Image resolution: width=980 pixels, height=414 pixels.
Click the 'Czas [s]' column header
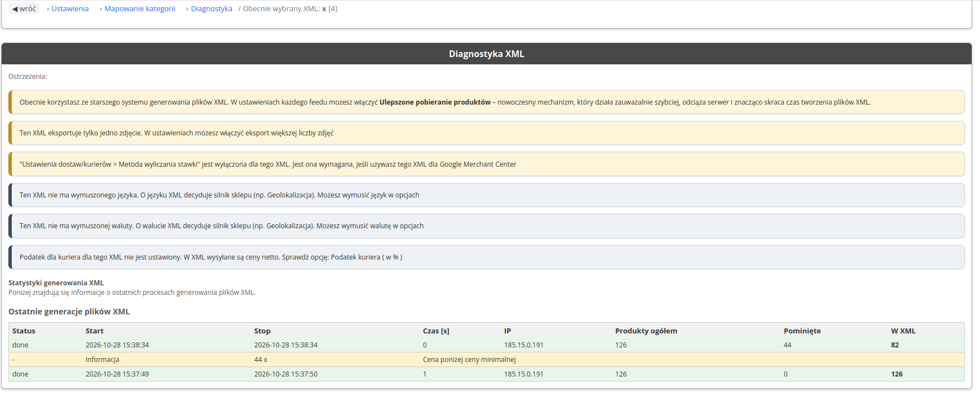(x=436, y=331)
